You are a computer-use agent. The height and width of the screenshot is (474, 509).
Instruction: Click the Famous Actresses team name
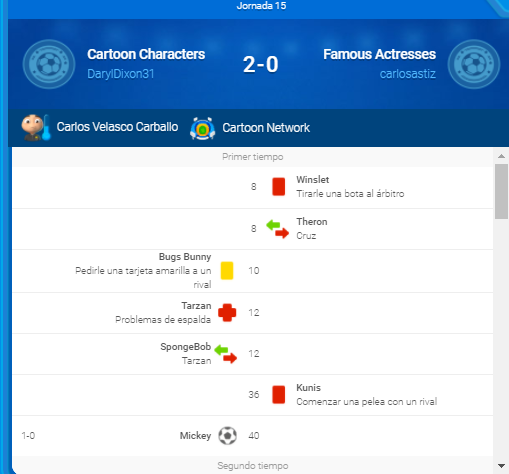pyautogui.click(x=379, y=54)
